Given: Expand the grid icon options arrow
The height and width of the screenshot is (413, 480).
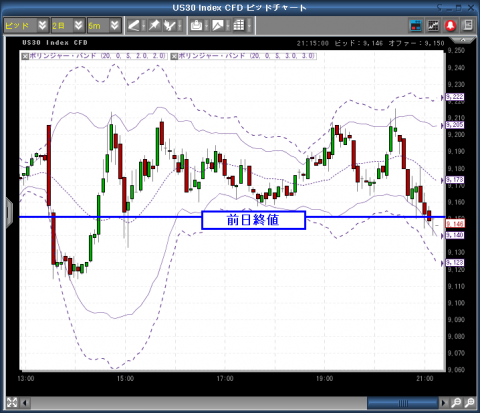Looking at the screenshot, I should (249, 26).
